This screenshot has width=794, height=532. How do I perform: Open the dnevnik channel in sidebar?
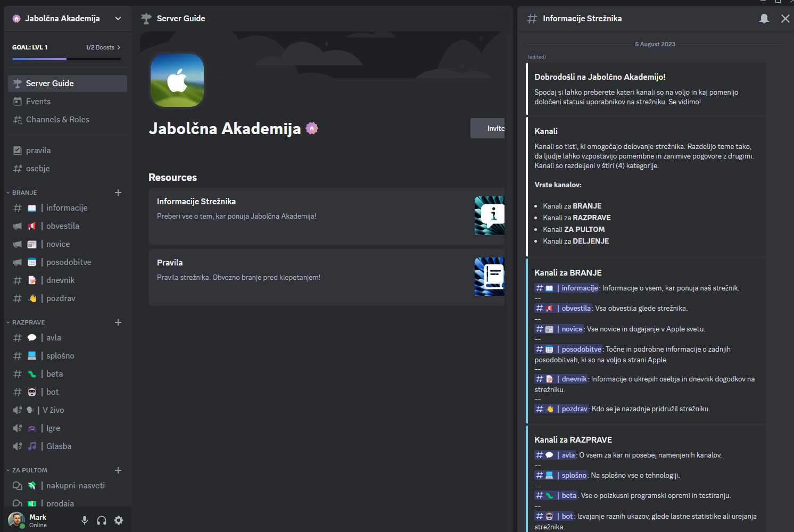click(68, 280)
